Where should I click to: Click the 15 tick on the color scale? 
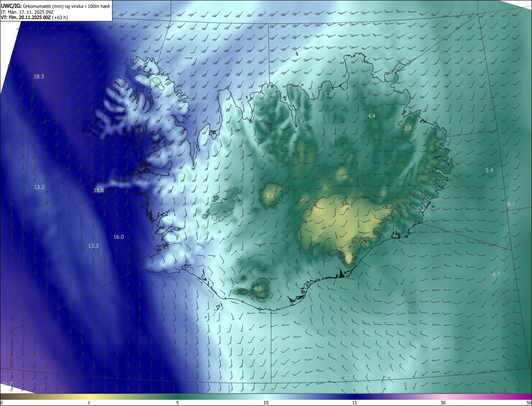point(355,403)
